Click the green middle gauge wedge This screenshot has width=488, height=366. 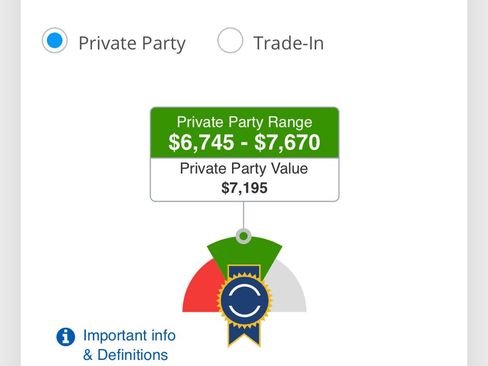[x=244, y=253]
